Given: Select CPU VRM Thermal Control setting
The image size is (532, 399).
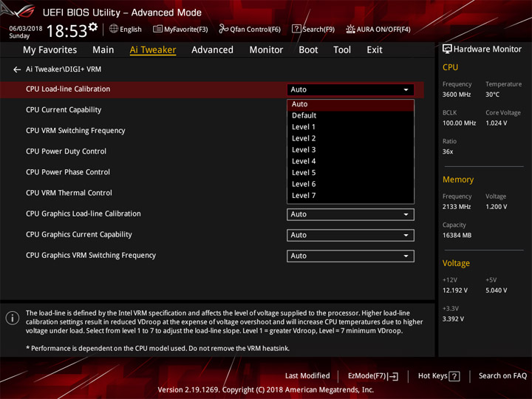Looking at the screenshot, I should (x=69, y=193).
